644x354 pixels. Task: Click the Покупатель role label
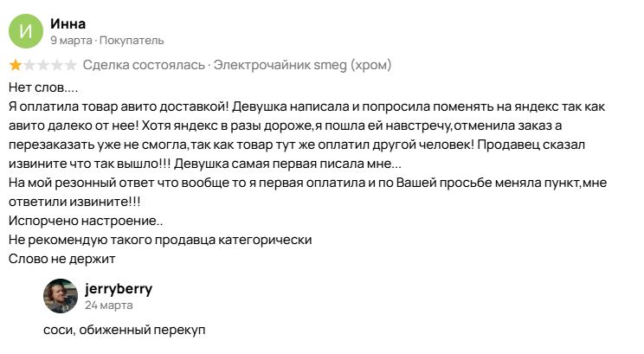(x=132, y=40)
